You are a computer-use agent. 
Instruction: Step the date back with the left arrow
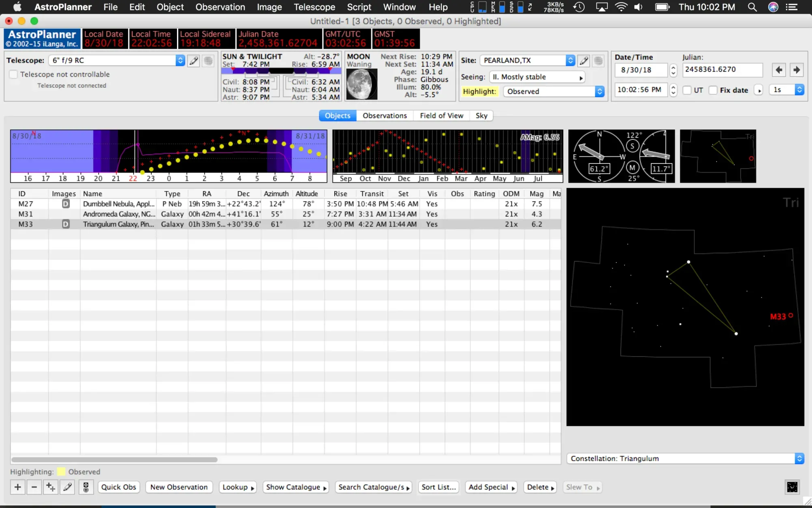(778, 70)
